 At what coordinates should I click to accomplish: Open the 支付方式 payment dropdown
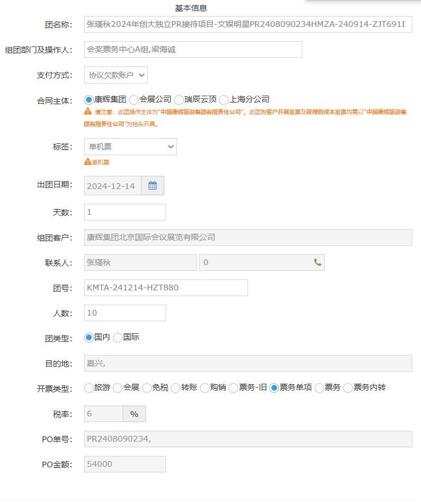pos(116,75)
